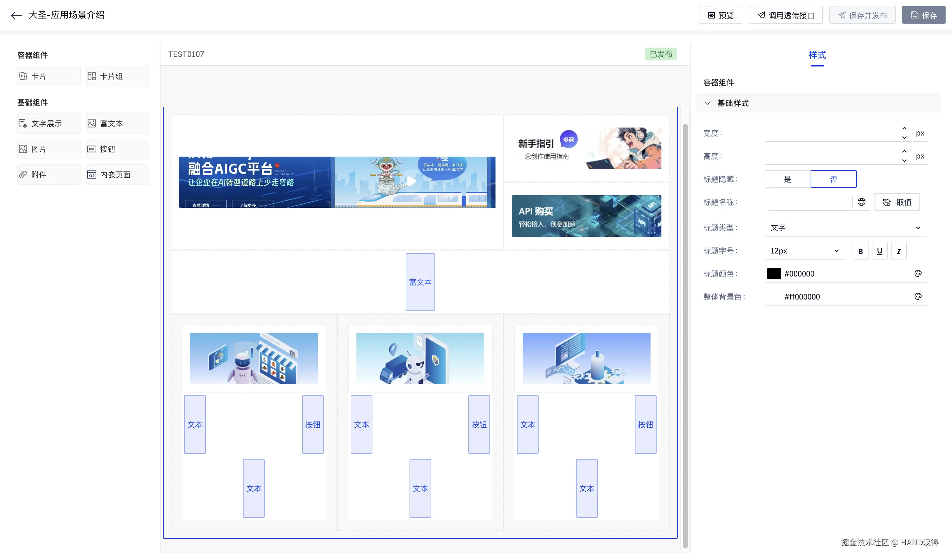
Task: Switch to the 样式 tab
Action: tap(817, 56)
